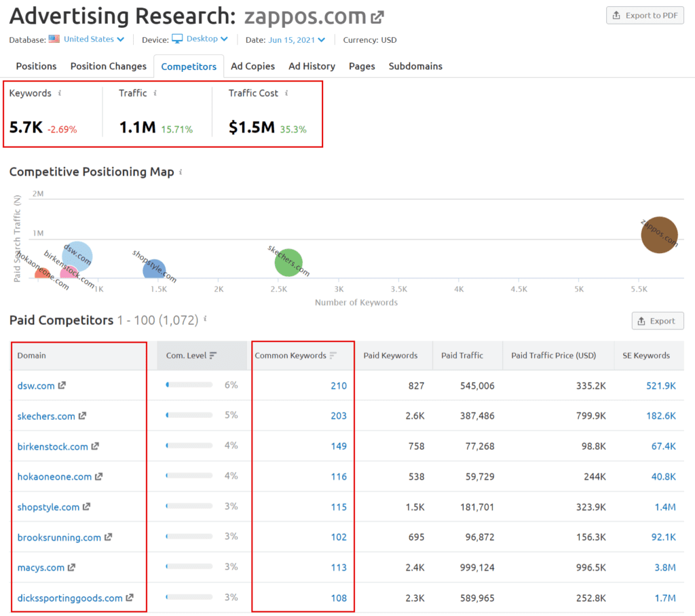Open brooksrunning.com external link icon
Viewport: 695px width, 616px height.
[108, 537]
